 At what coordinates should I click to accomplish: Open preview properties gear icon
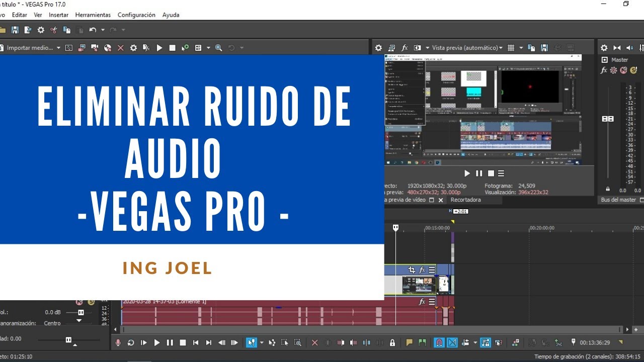coord(379,48)
